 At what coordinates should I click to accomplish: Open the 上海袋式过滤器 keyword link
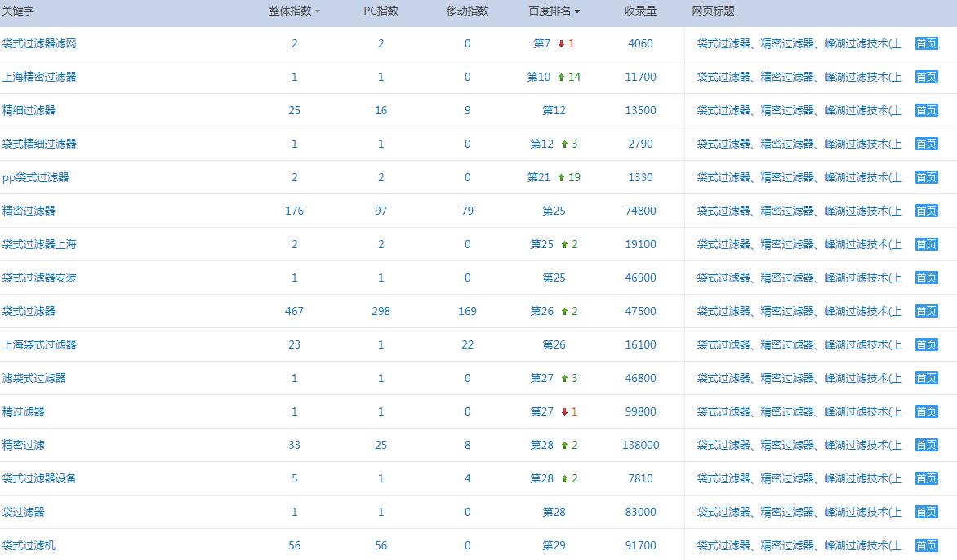tap(39, 344)
